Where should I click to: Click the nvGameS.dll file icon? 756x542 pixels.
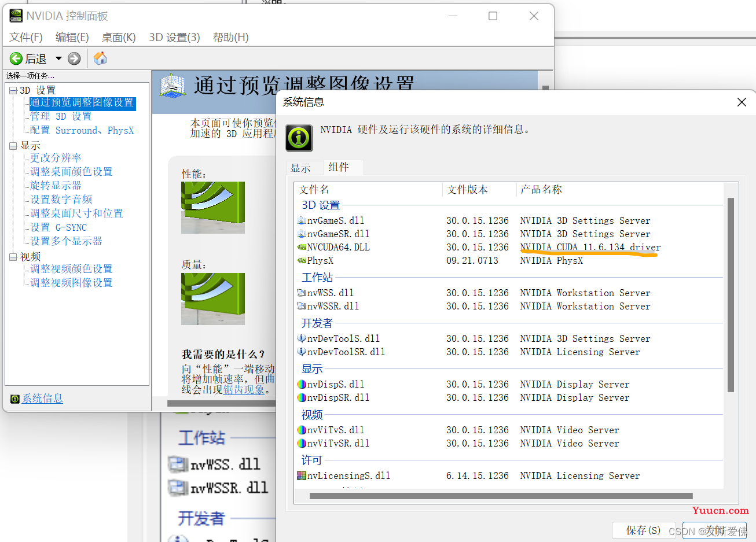301,220
